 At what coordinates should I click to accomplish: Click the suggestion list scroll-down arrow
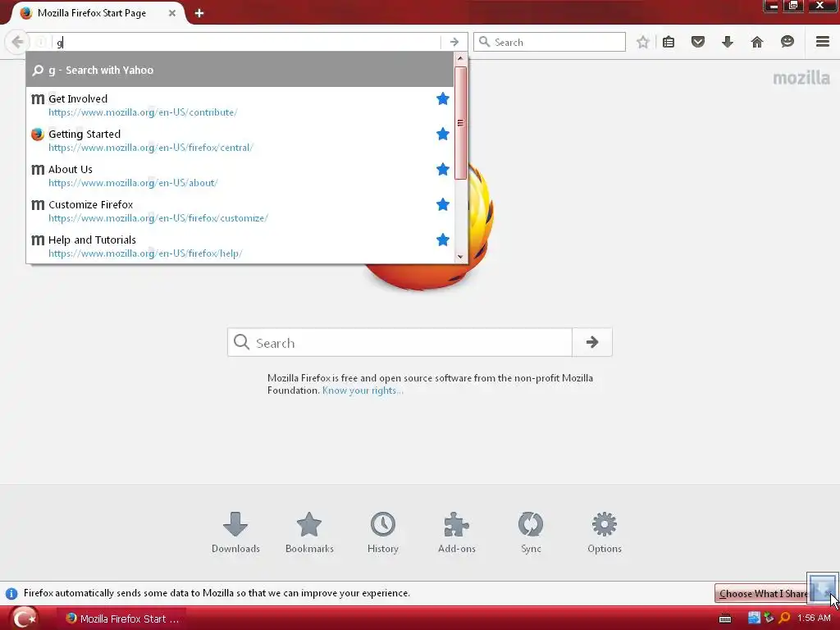[460, 257]
